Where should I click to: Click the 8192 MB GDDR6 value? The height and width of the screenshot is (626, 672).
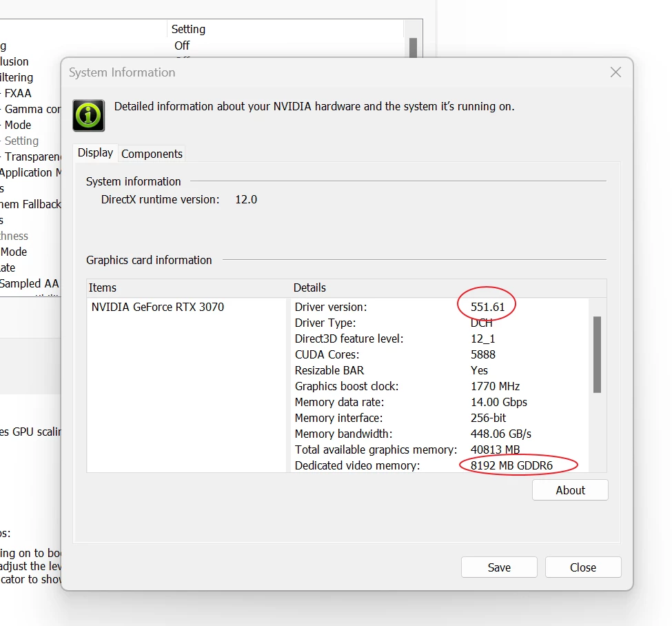[511, 465]
